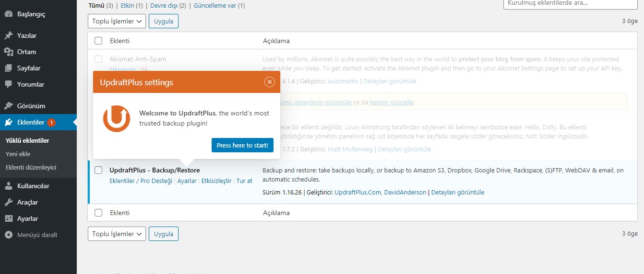The image size is (644, 274).
Task: Click the Ortam media icon
Action: tap(8, 52)
